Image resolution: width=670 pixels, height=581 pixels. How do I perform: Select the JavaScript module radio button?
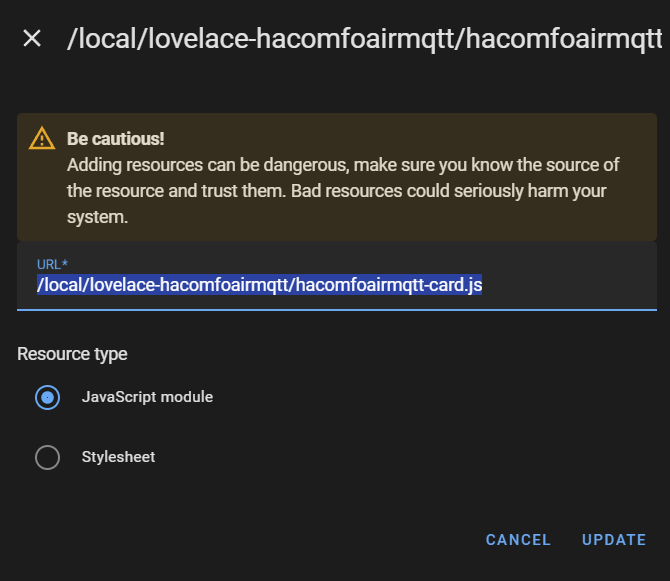(x=47, y=397)
